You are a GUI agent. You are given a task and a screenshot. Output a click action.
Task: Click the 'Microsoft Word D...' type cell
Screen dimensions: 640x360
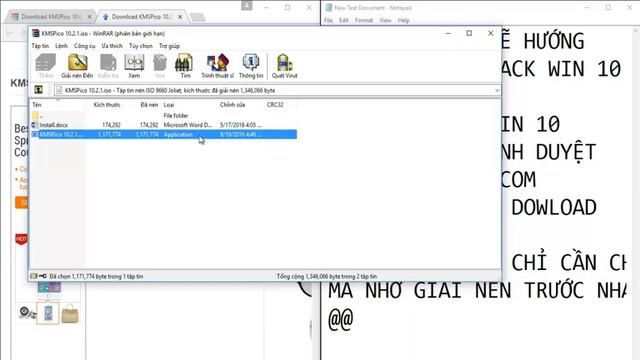pyautogui.click(x=188, y=125)
